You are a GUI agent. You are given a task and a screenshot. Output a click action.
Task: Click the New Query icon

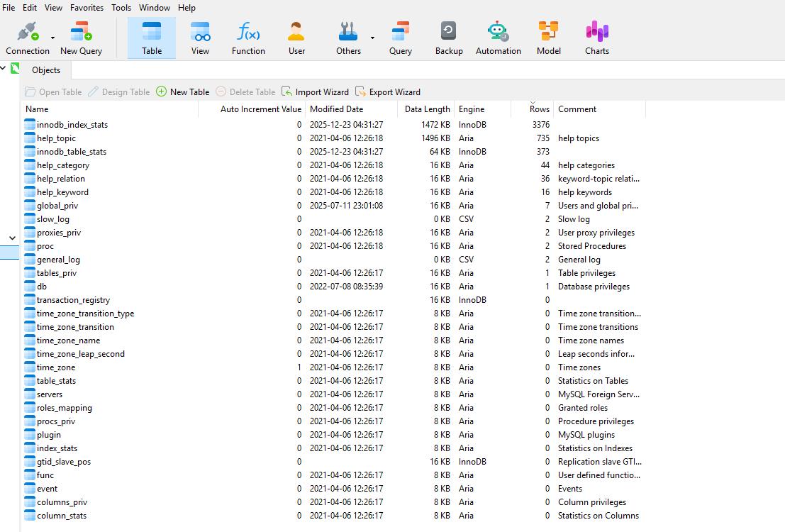pos(81,38)
